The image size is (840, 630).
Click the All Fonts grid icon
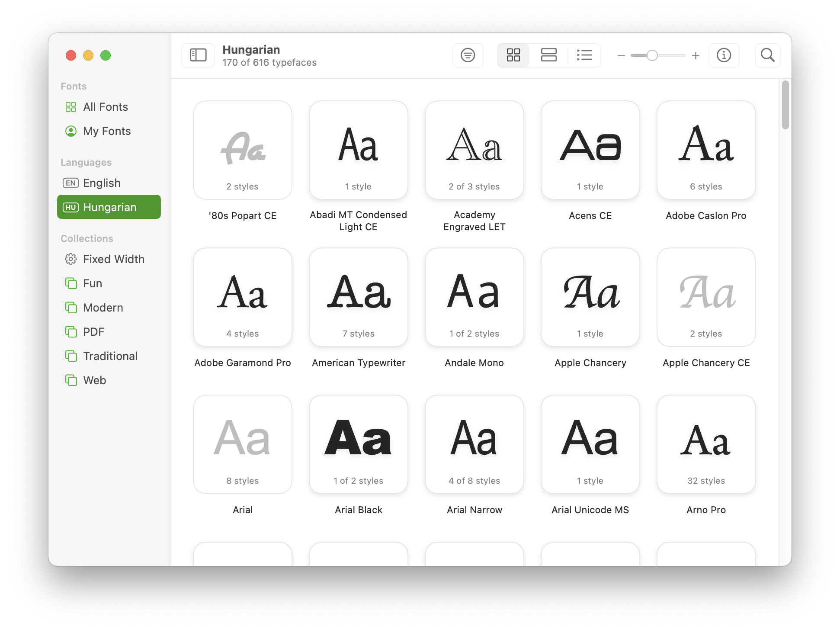click(71, 107)
